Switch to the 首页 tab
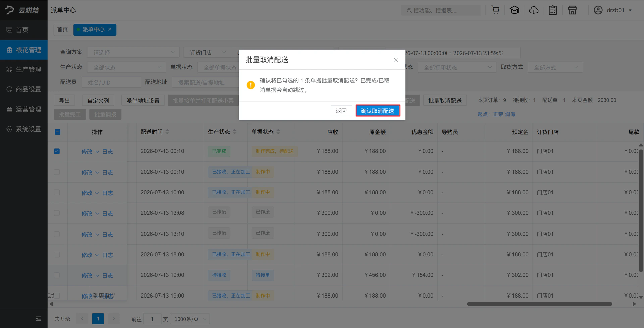This screenshot has width=644, height=328. coord(62,29)
